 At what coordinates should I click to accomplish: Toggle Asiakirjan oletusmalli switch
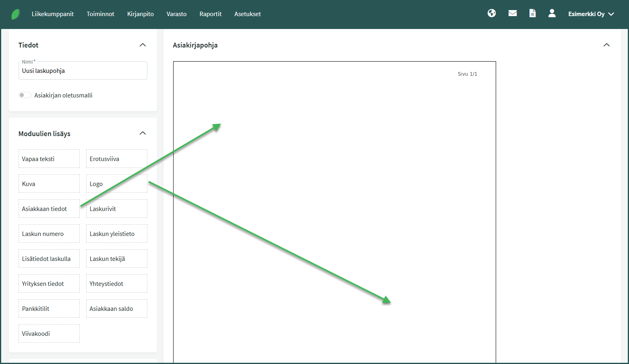[25, 95]
